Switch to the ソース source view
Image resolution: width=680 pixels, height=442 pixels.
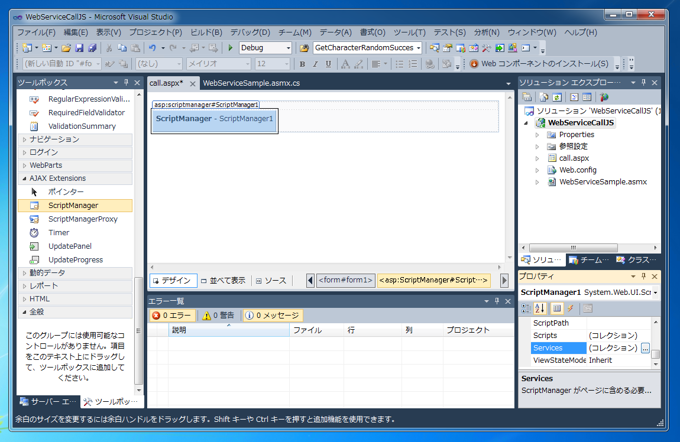click(x=271, y=281)
